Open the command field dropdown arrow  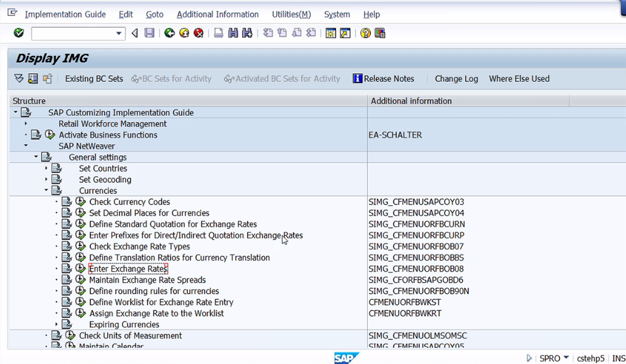tap(118, 33)
